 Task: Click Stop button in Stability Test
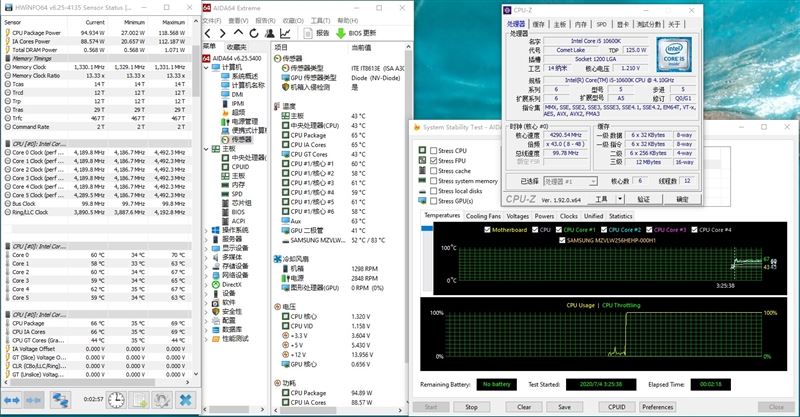point(471,407)
